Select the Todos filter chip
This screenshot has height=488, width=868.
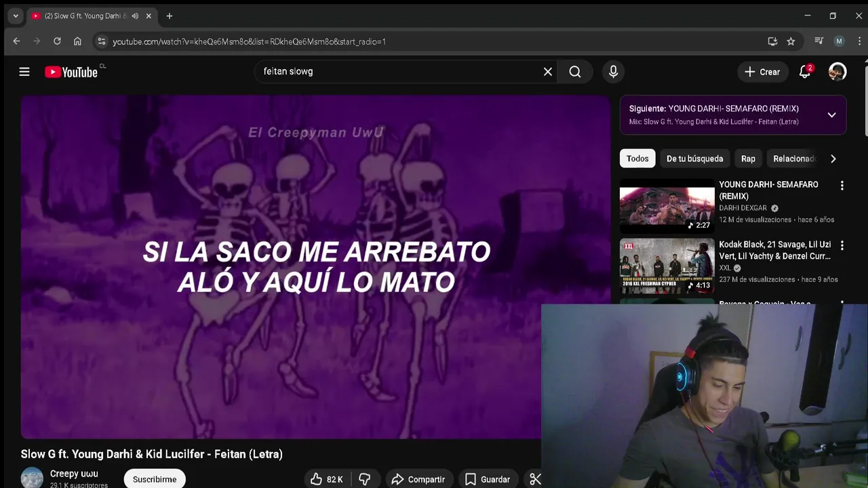(x=637, y=159)
